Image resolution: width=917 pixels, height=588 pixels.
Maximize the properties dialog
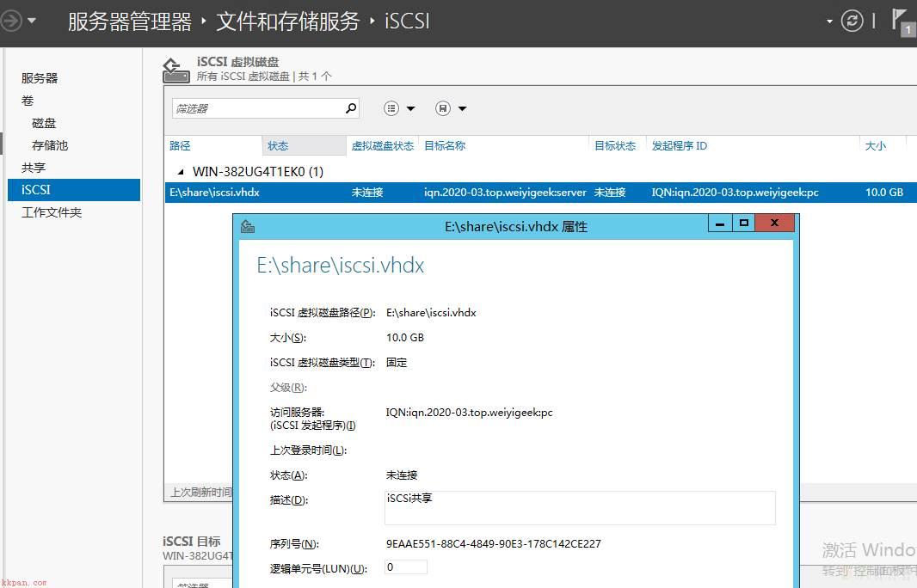point(744,224)
